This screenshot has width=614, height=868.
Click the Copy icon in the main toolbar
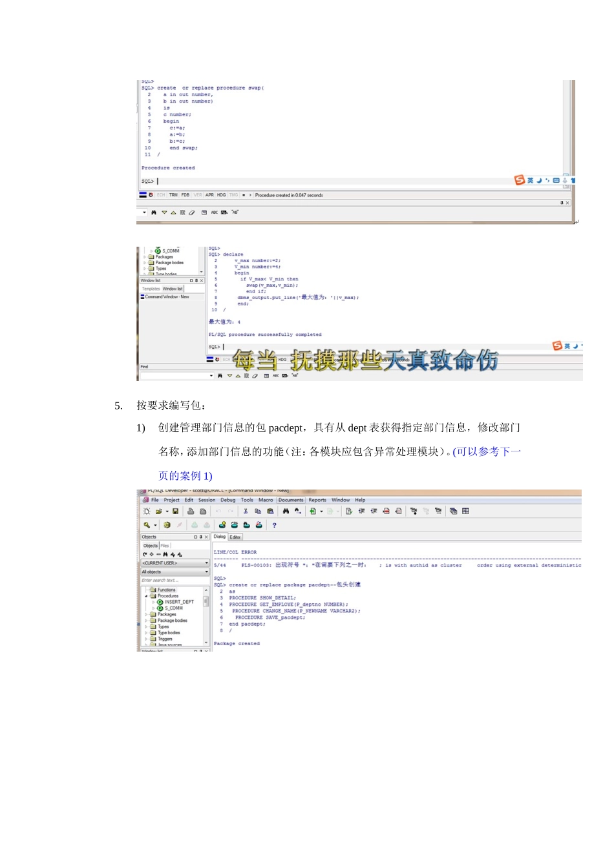[258, 511]
